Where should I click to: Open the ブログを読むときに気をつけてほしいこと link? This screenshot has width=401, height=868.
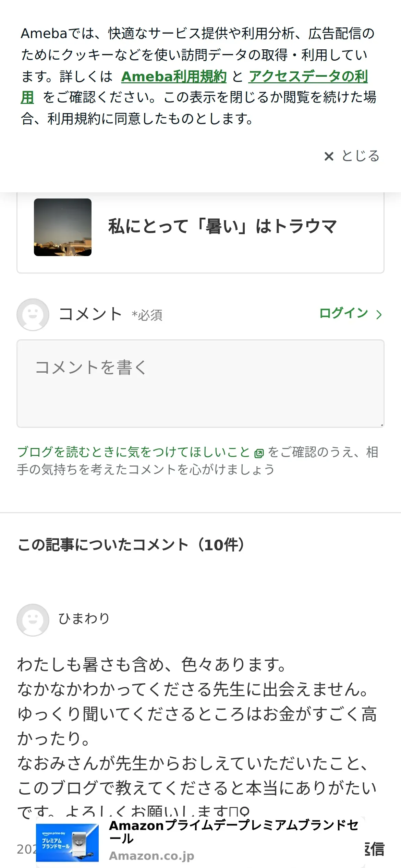pos(134,452)
